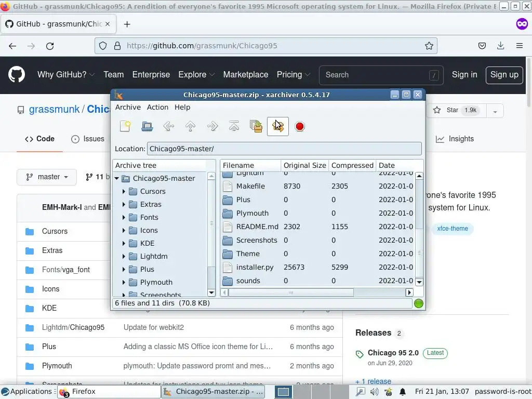Click file list vertical scrollbar up arrow
Viewport: 532px width, 399px height.
point(419,176)
